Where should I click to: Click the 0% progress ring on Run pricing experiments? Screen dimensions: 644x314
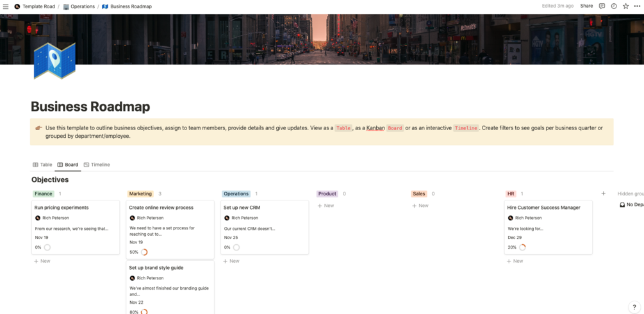pyautogui.click(x=47, y=247)
